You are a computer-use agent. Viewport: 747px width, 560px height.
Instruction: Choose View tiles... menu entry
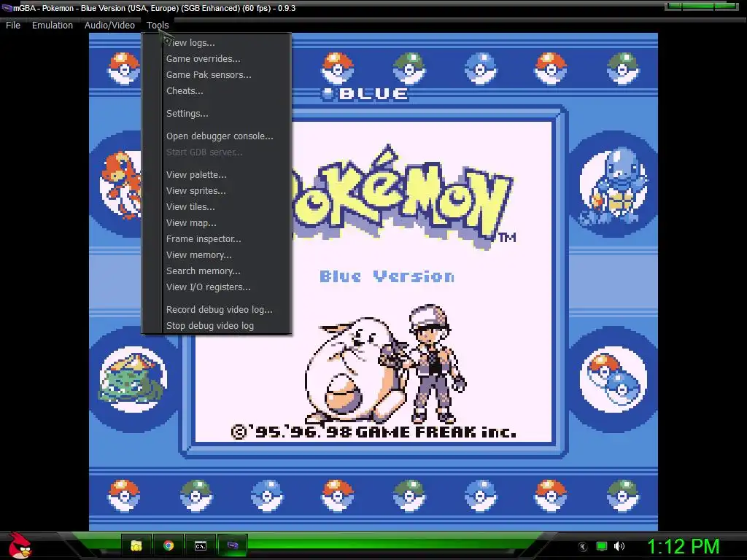pyautogui.click(x=217, y=206)
